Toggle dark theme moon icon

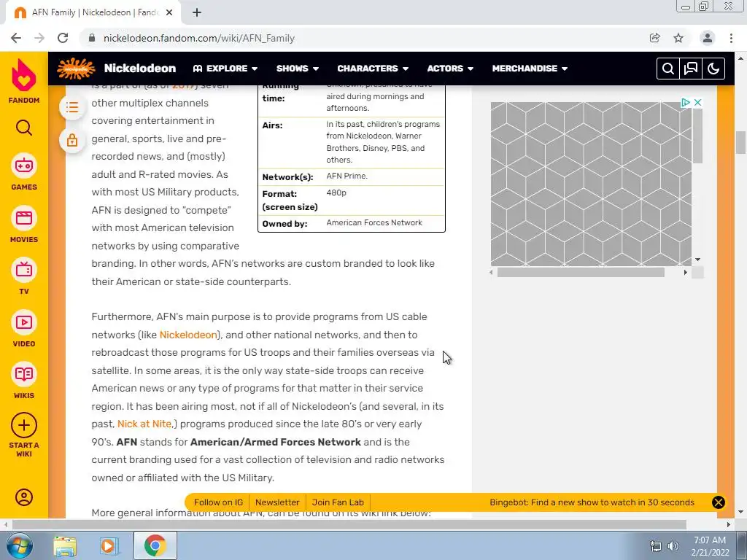click(x=713, y=69)
